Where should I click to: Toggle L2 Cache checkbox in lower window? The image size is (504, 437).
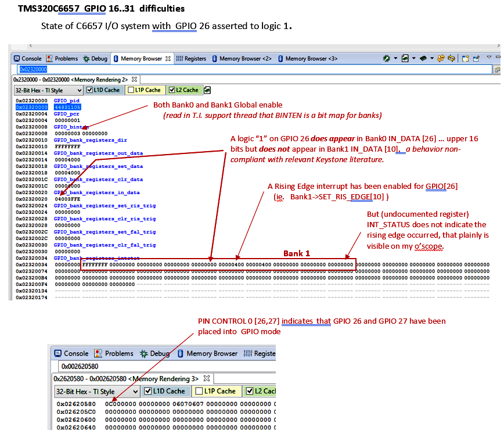point(250,391)
